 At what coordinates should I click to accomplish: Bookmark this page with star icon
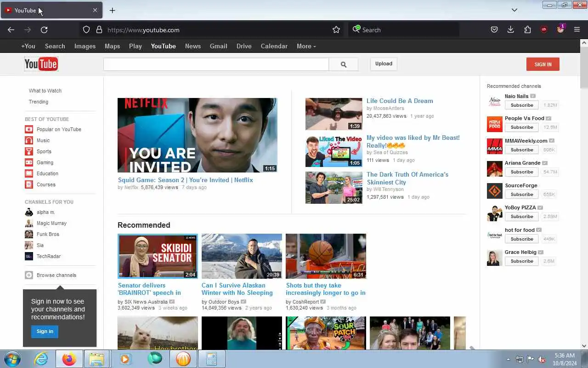(x=336, y=30)
